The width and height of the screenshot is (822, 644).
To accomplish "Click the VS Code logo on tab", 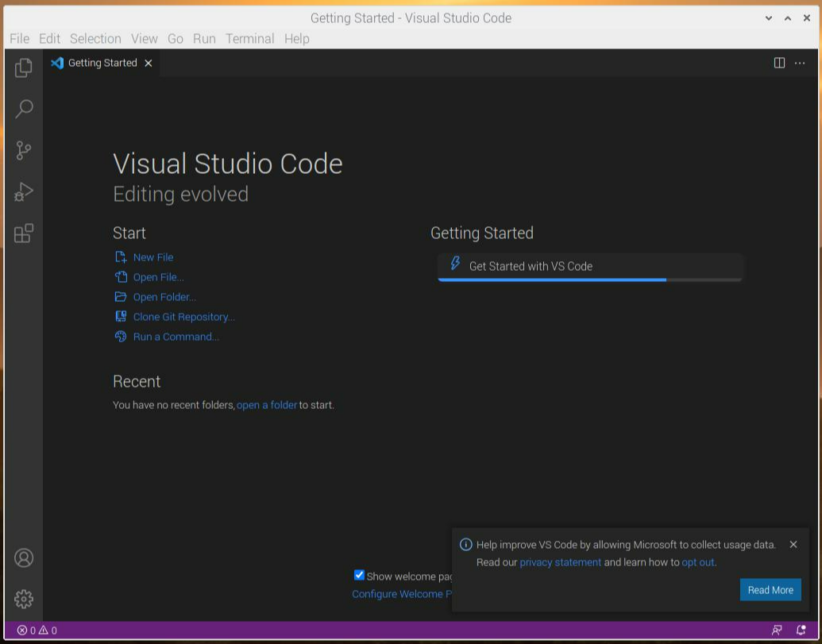I will [x=57, y=63].
